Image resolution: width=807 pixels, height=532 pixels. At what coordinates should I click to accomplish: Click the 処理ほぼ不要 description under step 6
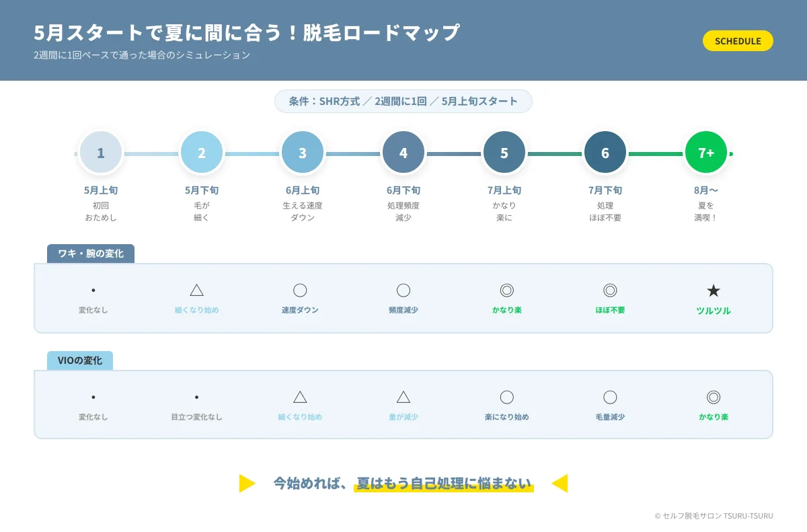coord(605,212)
